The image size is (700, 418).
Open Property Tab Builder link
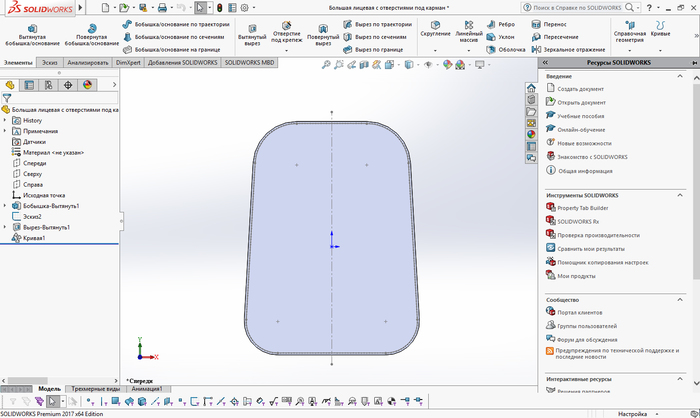[x=583, y=208]
